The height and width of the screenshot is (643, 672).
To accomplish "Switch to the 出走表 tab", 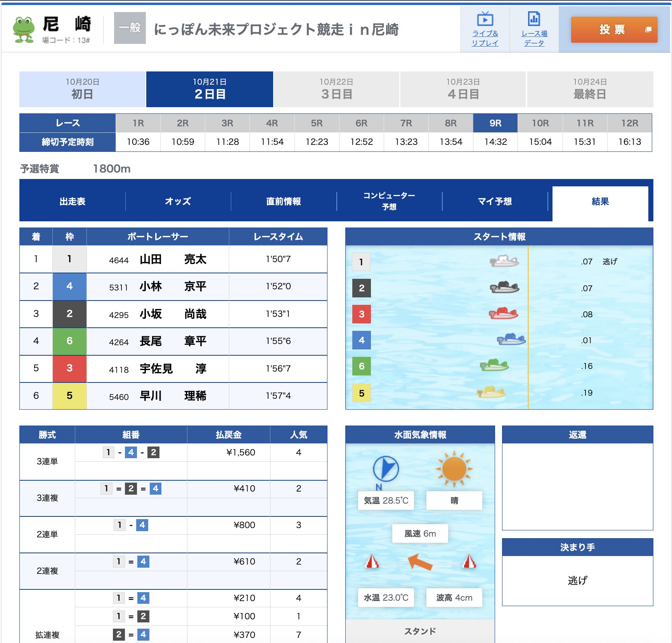I will (73, 201).
